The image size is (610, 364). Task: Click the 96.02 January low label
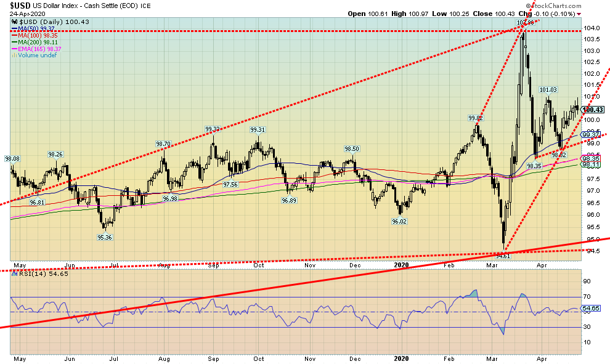pyautogui.click(x=399, y=222)
